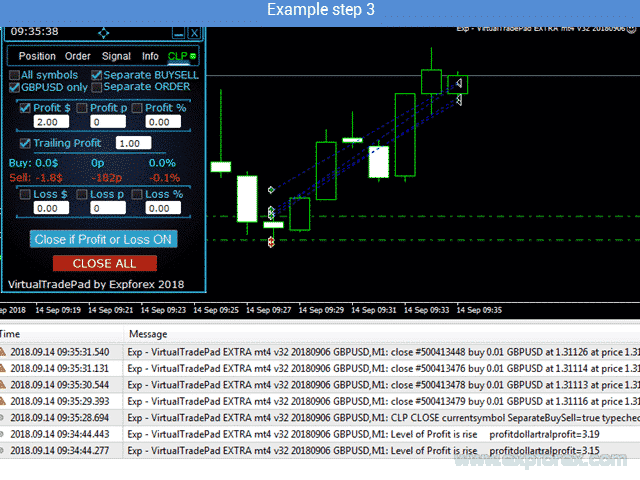The image size is (640, 480).
Task: Click the info icon of the 09:34:44.277 log entry
Action: [4, 451]
